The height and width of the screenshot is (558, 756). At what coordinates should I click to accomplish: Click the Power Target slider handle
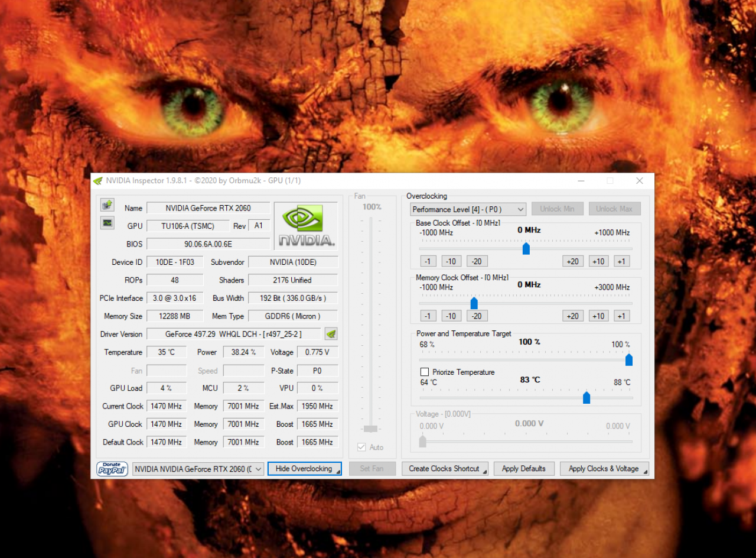tap(629, 359)
